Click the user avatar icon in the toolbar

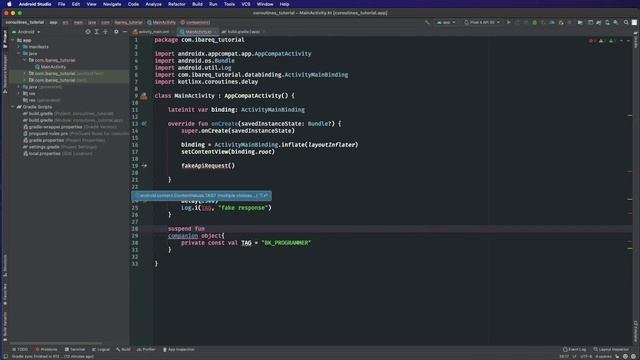[634, 22]
